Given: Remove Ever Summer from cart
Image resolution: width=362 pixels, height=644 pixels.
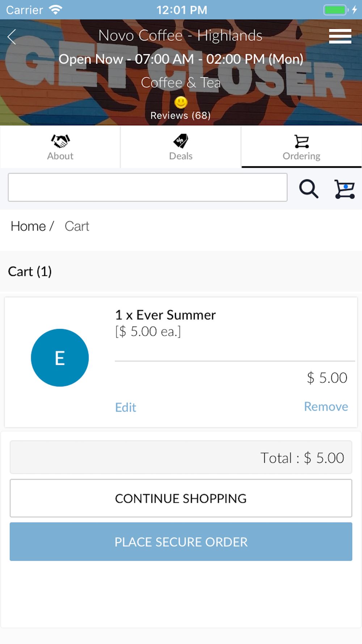Looking at the screenshot, I should tap(326, 407).
